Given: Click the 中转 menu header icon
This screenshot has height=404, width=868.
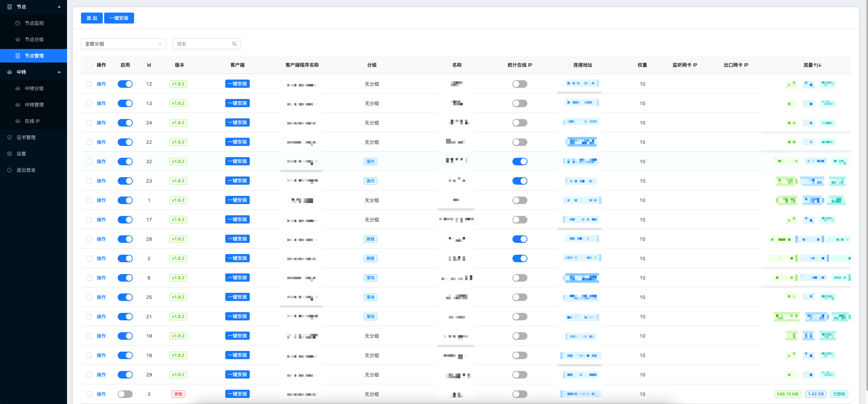Looking at the screenshot, I should (x=10, y=72).
